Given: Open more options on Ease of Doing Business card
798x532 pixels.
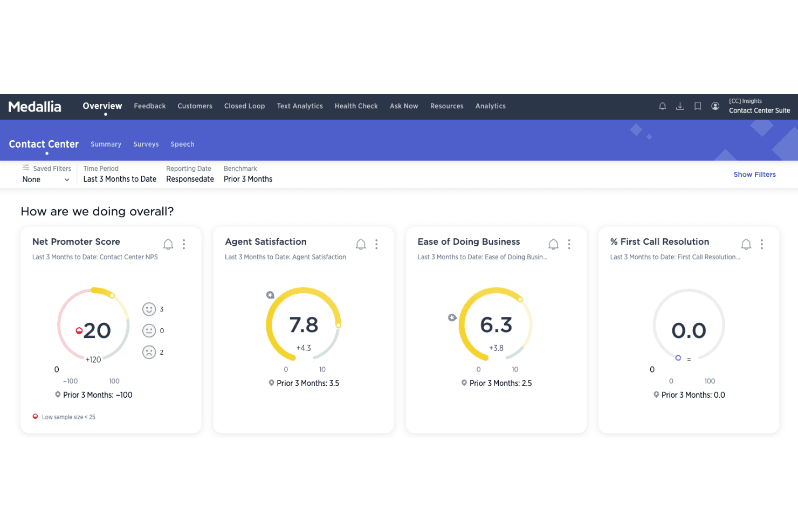Looking at the screenshot, I should coord(569,244).
